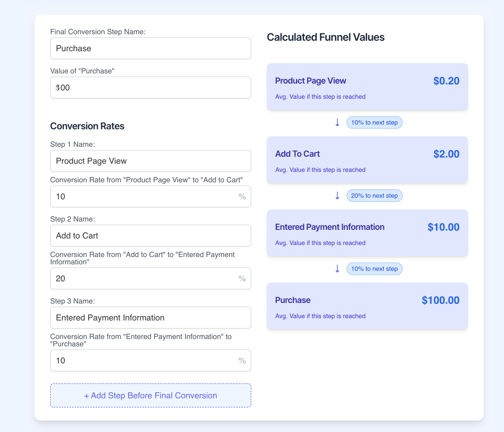Edit the Step 2 Name field
This screenshot has width=504, height=432.
click(150, 236)
